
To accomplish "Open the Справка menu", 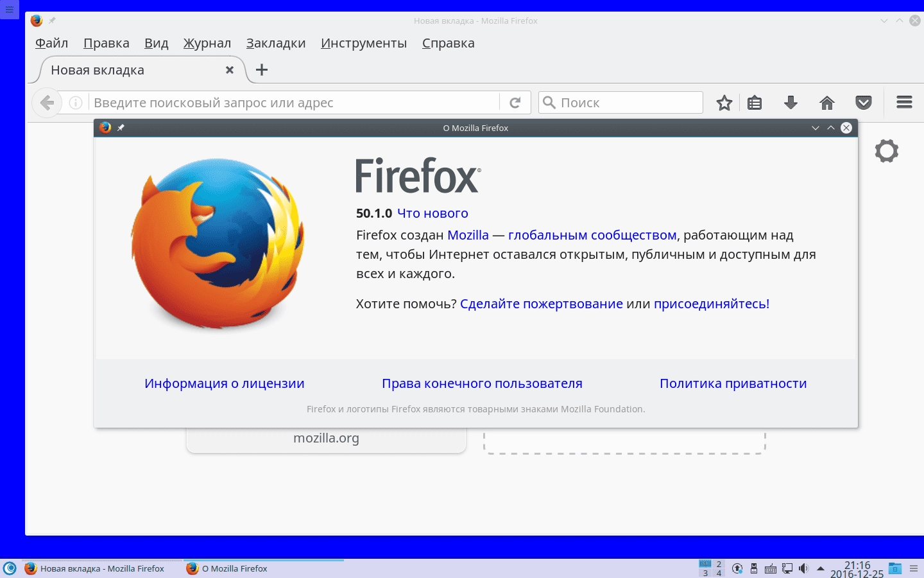I will [x=449, y=43].
